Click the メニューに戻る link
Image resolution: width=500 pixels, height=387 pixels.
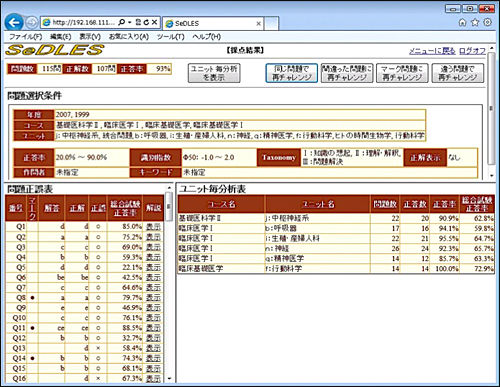coord(432,51)
